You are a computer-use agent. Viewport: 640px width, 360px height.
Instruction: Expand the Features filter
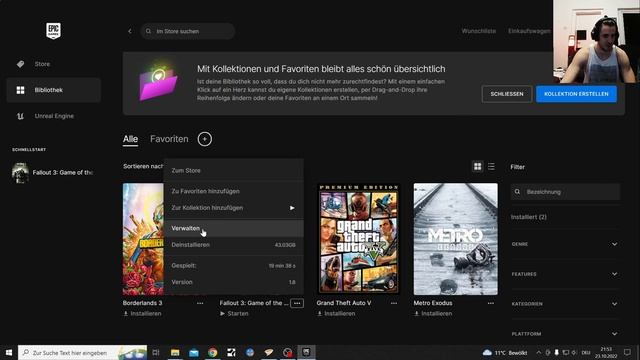point(565,274)
